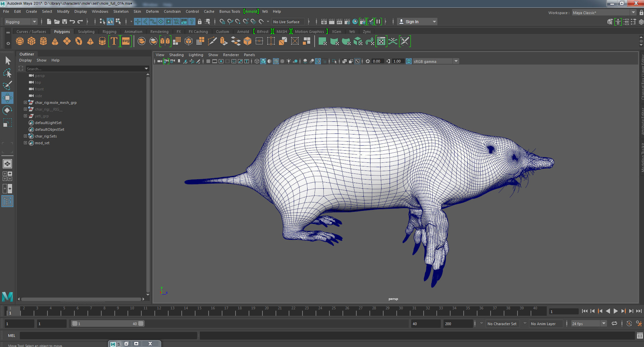Go to start of playback range
Viewport: 644px width, 347px height.
pyautogui.click(x=585, y=311)
